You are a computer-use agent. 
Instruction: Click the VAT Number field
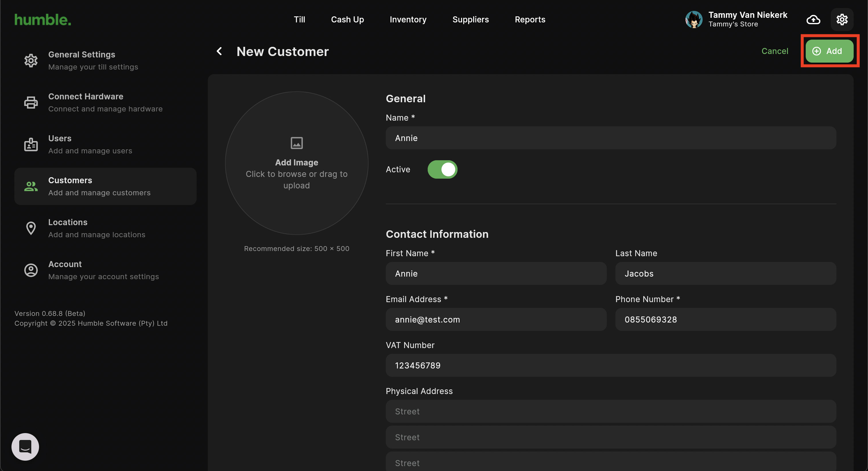coord(611,366)
